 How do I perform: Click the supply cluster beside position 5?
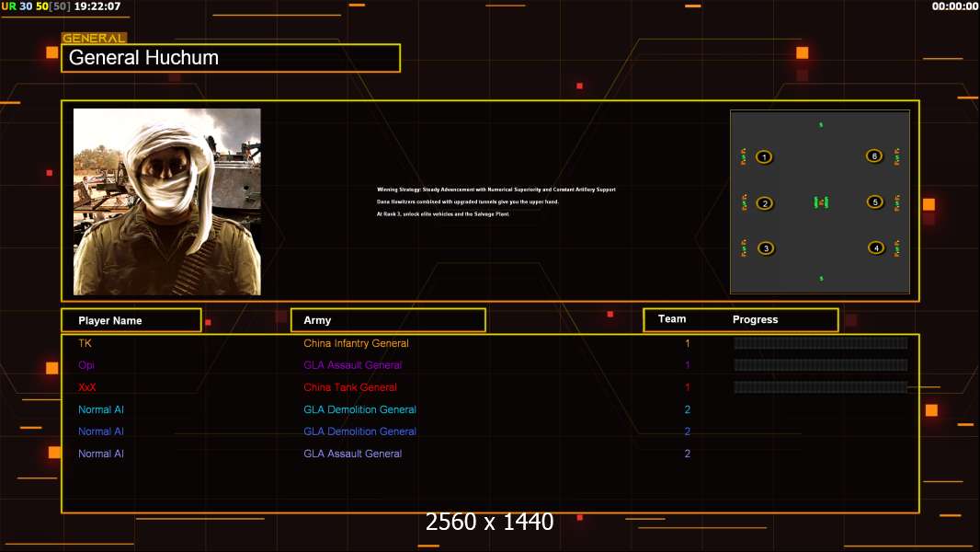897,202
